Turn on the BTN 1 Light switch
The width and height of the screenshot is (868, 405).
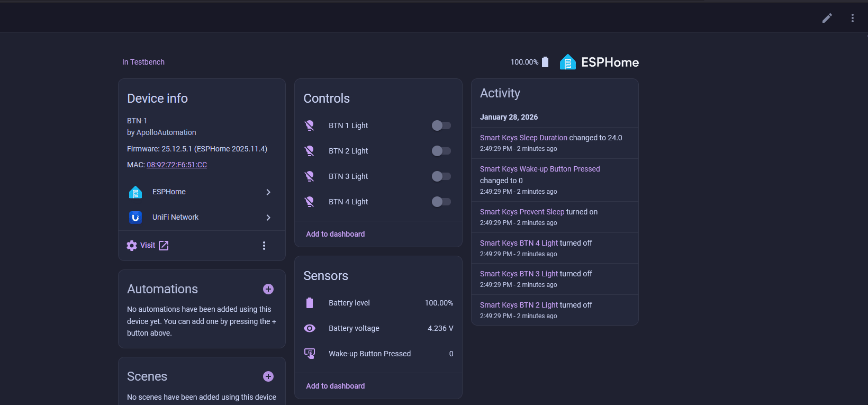tap(441, 125)
